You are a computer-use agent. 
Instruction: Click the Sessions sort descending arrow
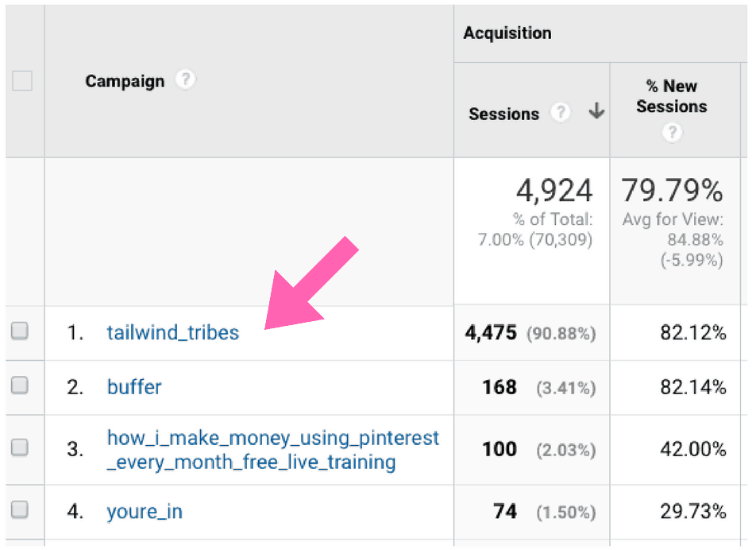point(596,110)
